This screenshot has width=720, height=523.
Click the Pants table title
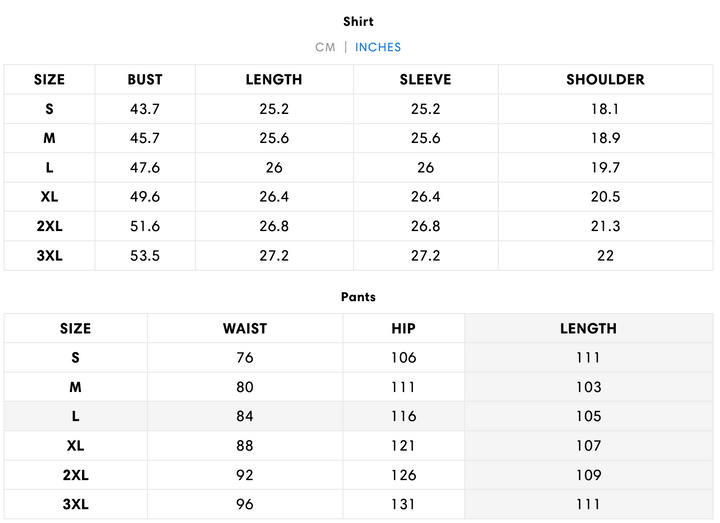point(358,297)
